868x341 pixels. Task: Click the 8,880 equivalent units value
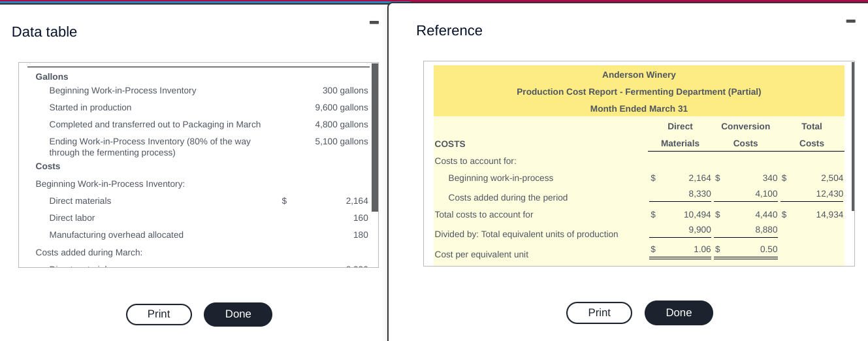click(766, 230)
